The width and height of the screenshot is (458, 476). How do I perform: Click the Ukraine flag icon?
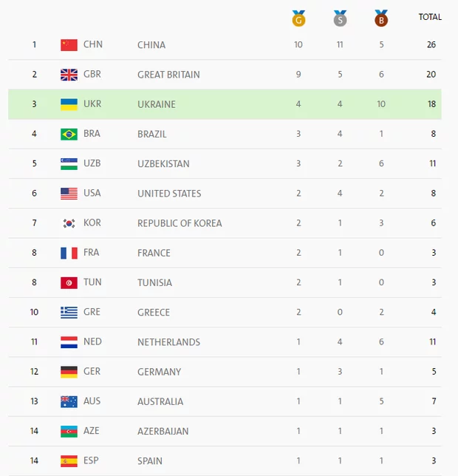[x=69, y=104]
